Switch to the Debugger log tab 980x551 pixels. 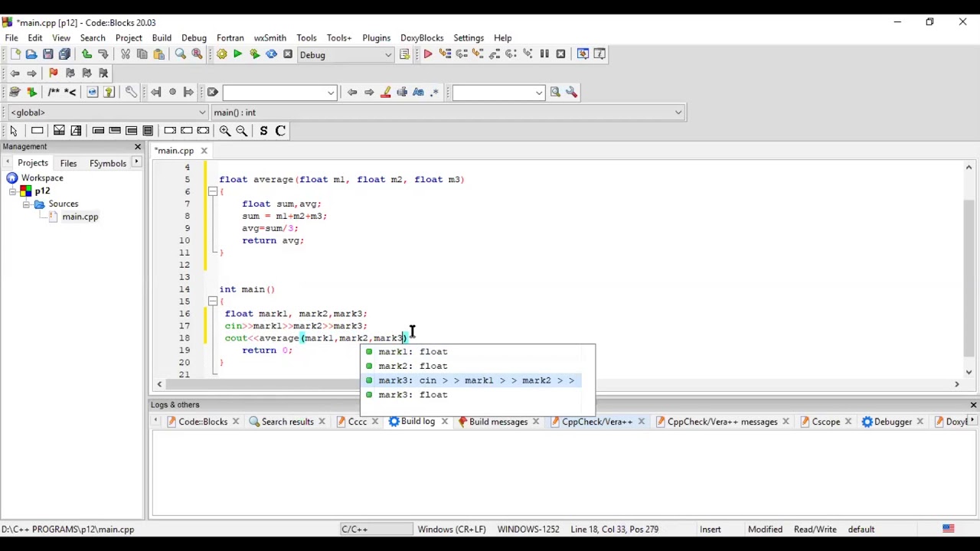(x=893, y=422)
